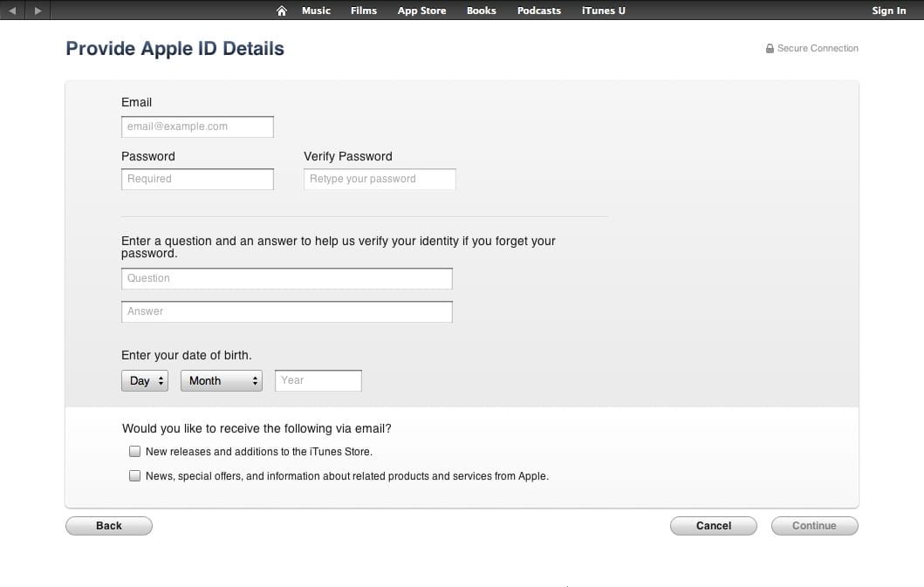
Task: Click the Secure Connection text
Action: tap(818, 48)
